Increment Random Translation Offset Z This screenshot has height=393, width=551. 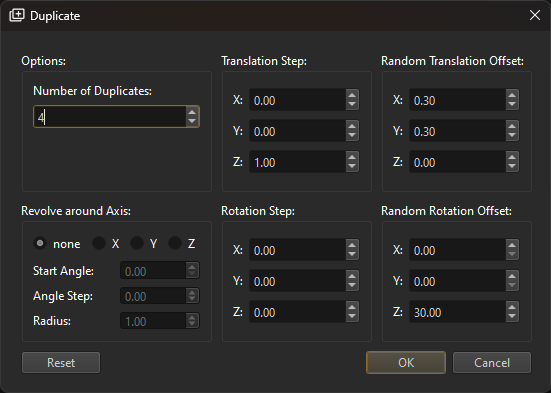pos(512,157)
